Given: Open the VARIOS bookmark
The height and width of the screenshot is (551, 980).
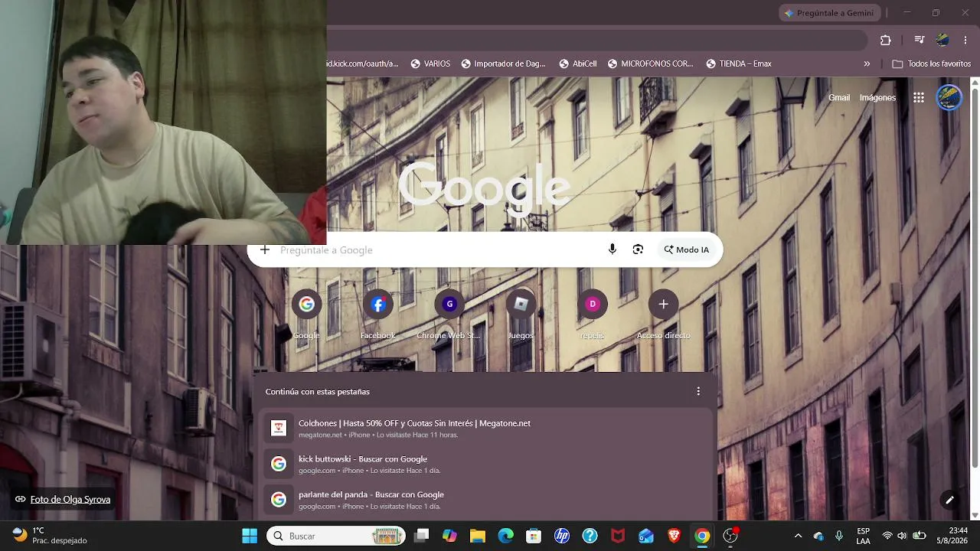Looking at the screenshot, I should pos(430,64).
